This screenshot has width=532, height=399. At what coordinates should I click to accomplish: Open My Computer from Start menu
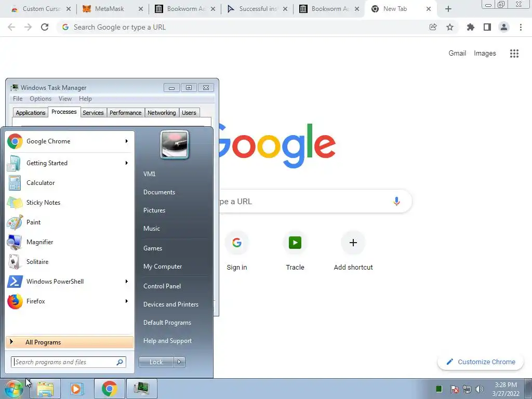click(163, 267)
